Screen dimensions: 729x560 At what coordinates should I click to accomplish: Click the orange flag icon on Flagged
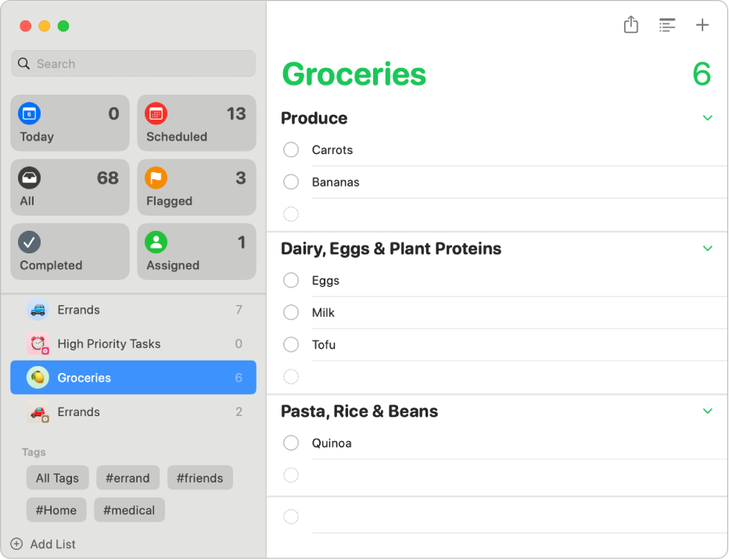[156, 178]
